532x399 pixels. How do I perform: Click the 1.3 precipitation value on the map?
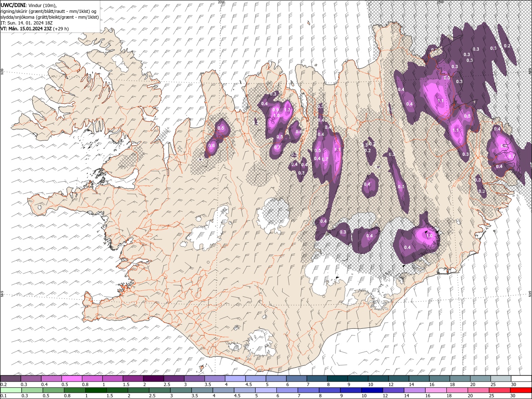point(287,110)
